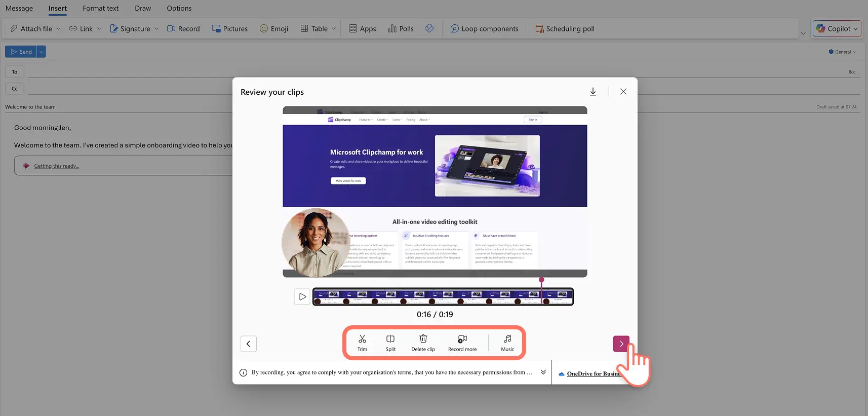
Task: Click the Viva icon next to Polls
Action: [429, 28]
